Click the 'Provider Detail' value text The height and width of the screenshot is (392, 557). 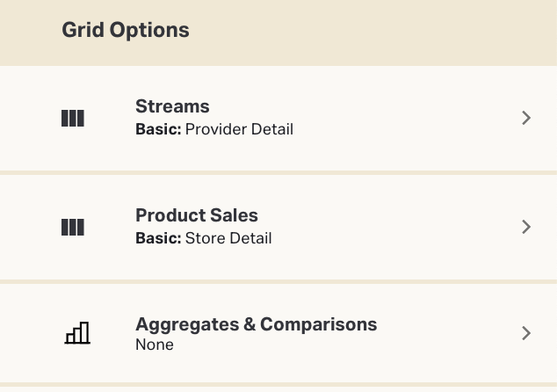click(239, 129)
